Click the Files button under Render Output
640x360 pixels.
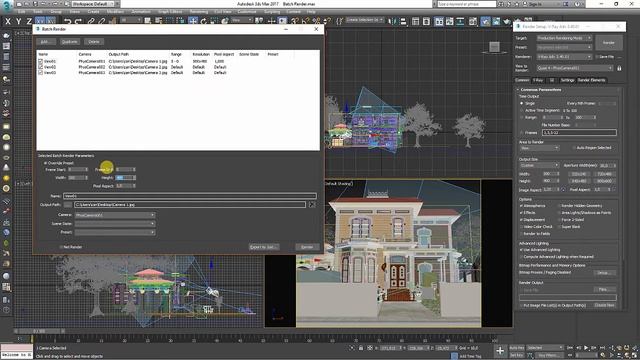pos(604,289)
